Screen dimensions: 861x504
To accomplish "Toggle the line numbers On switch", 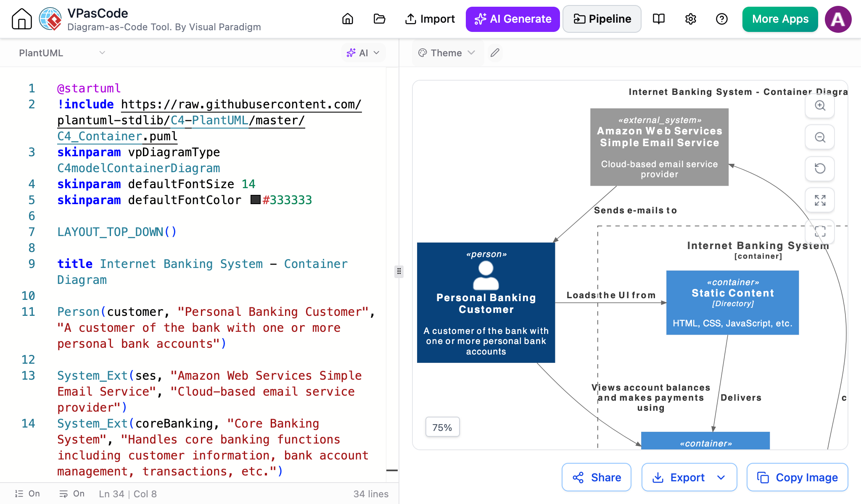I will pyautogui.click(x=27, y=493).
